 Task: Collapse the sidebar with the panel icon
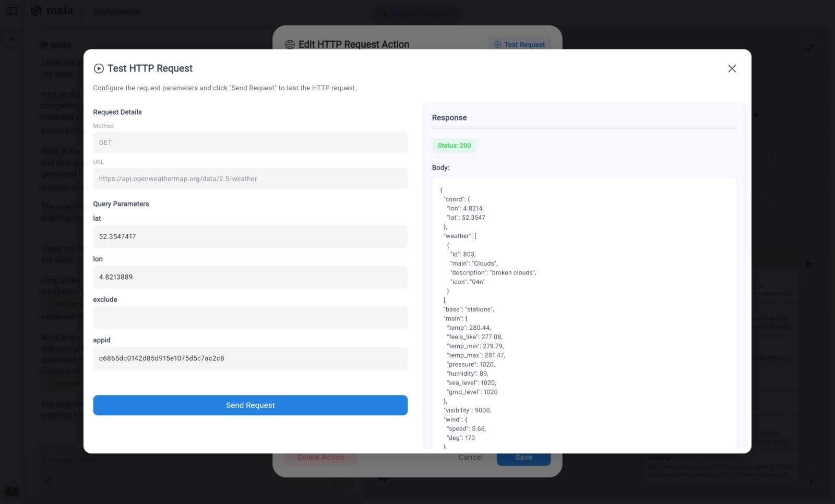click(x=12, y=10)
